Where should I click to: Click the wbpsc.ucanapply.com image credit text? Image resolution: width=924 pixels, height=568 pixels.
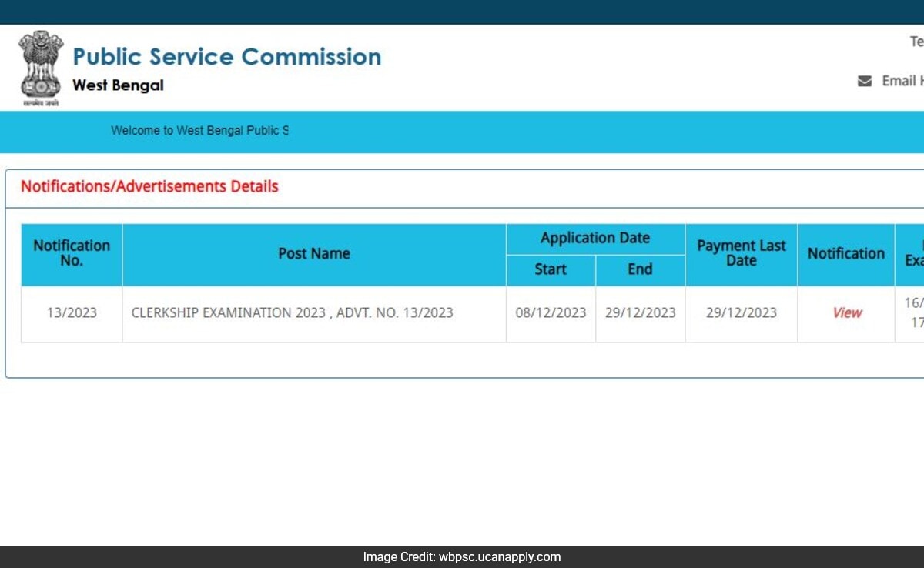click(462, 556)
